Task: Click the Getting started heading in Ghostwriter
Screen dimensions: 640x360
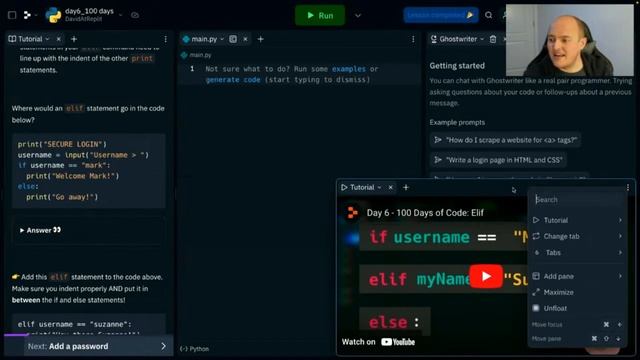Action: click(x=457, y=66)
